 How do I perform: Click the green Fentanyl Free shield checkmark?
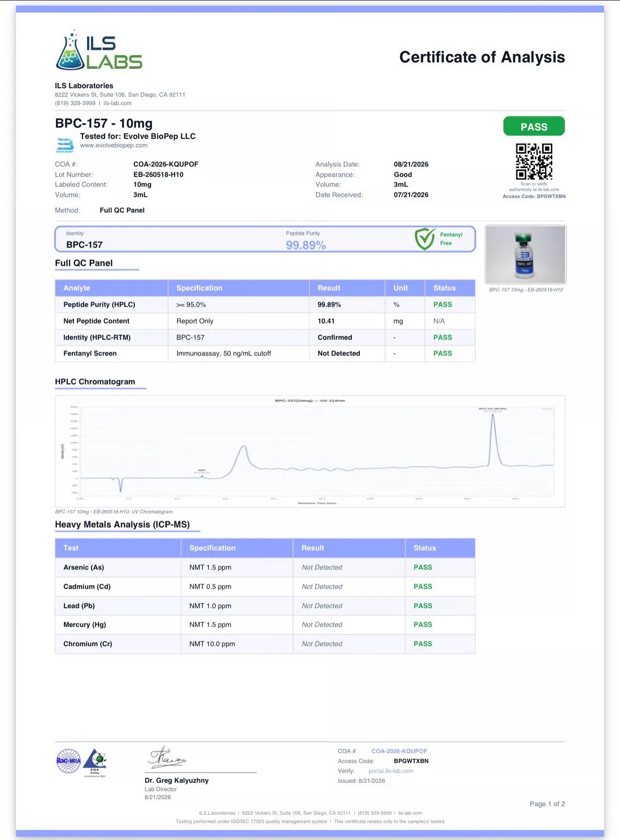[425, 239]
